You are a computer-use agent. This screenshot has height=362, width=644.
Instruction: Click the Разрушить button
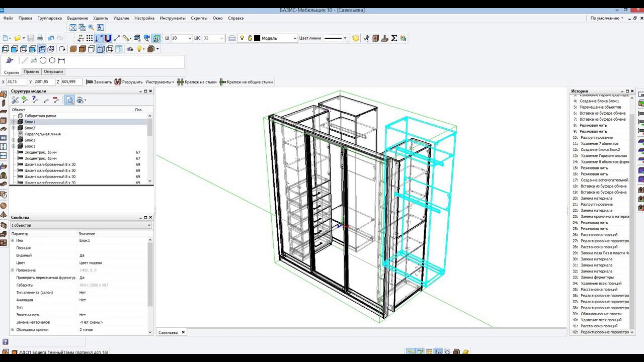pos(129,82)
